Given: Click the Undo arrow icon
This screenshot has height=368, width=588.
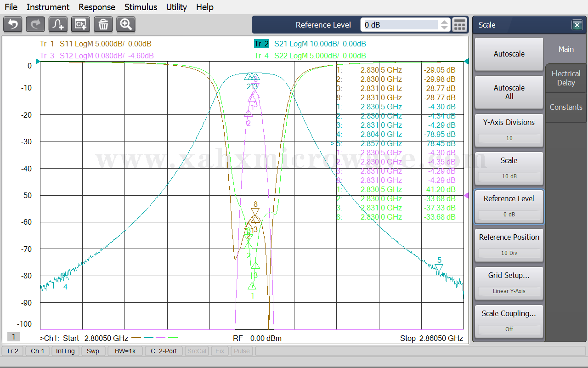Looking at the screenshot, I should coord(13,24).
